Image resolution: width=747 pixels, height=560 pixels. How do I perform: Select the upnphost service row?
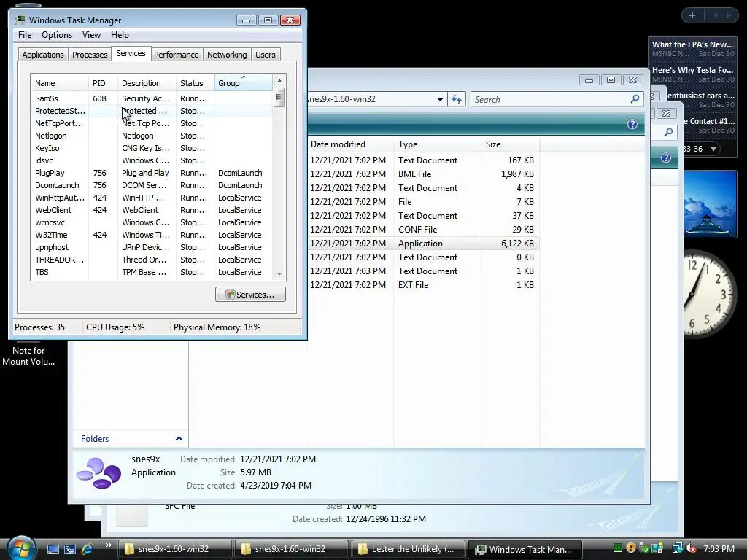[x=152, y=247]
